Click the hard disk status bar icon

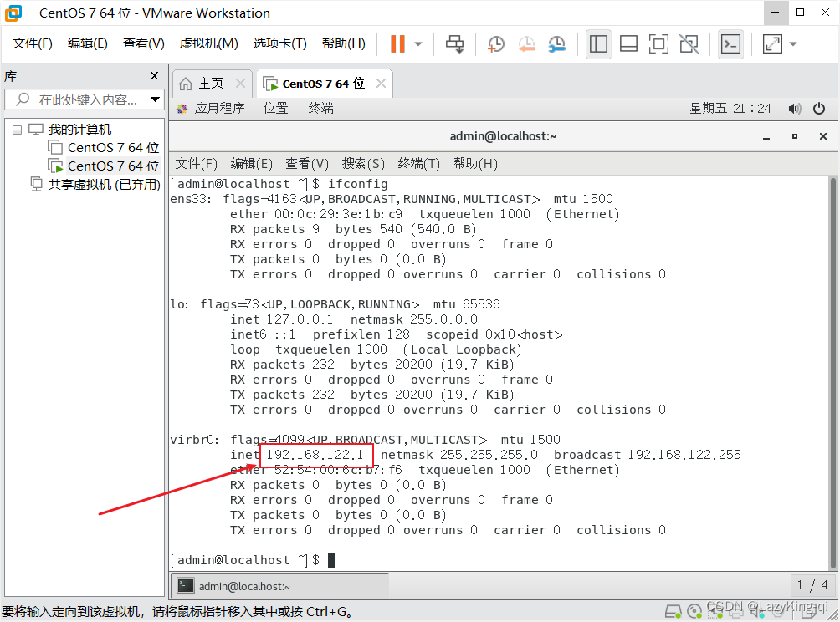pos(674,611)
